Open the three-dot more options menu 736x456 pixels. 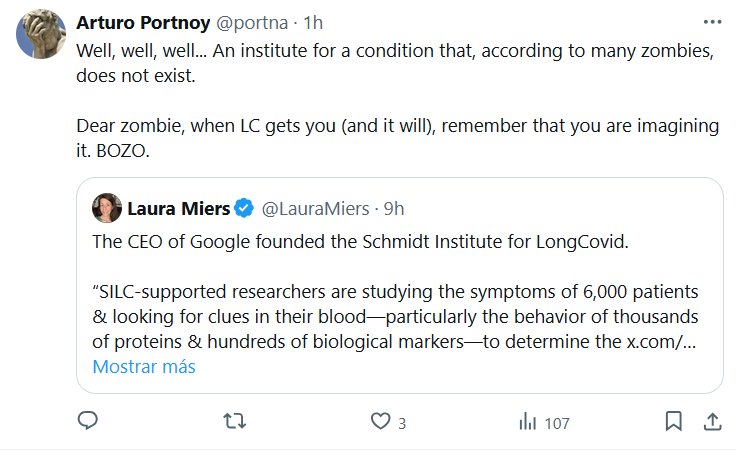(x=711, y=21)
